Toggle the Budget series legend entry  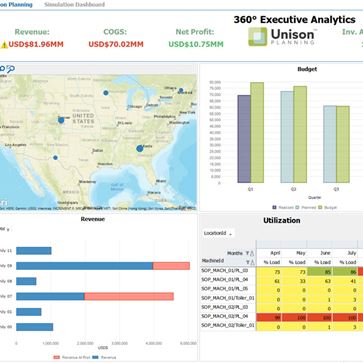pos(328,207)
